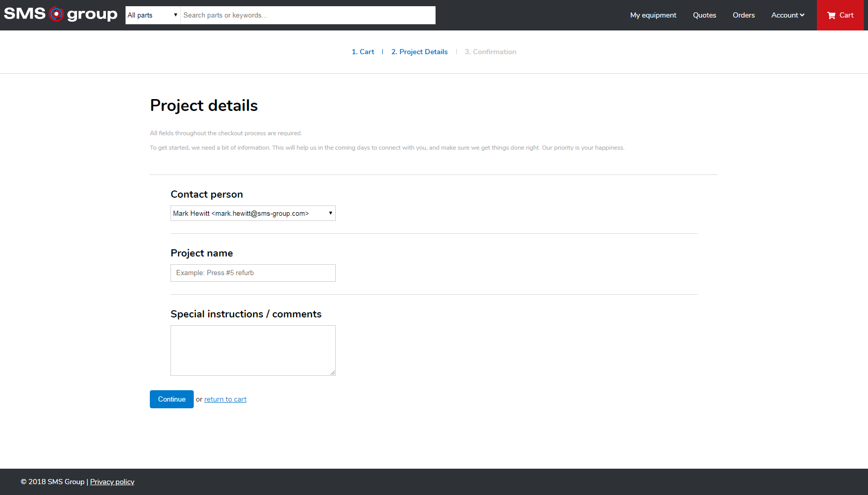Open the Orders page
The image size is (868, 495).
[x=743, y=15]
